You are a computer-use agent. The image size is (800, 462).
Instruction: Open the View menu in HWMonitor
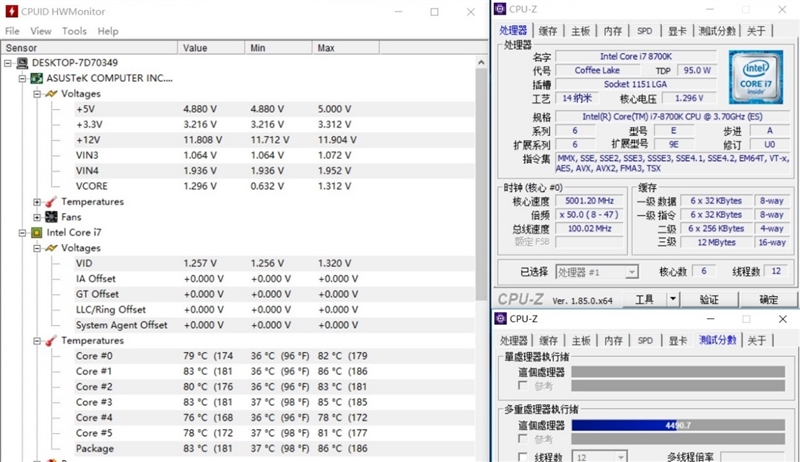click(41, 31)
